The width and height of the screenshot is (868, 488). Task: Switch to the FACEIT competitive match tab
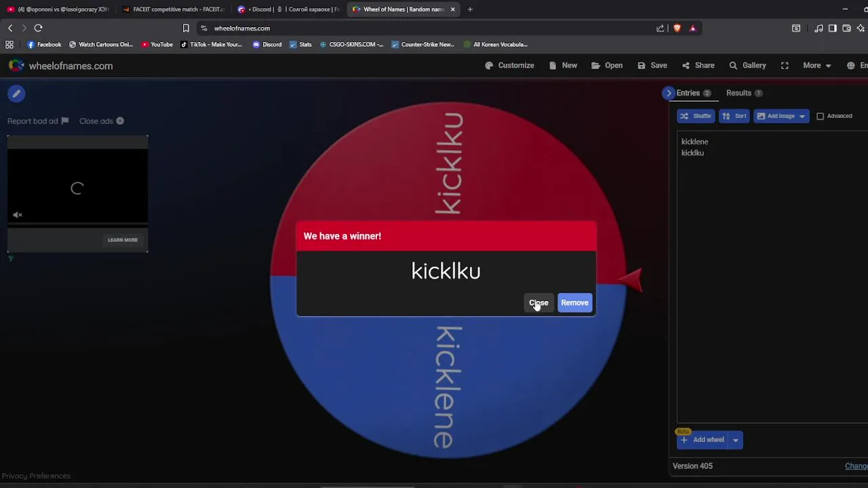point(173,9)
